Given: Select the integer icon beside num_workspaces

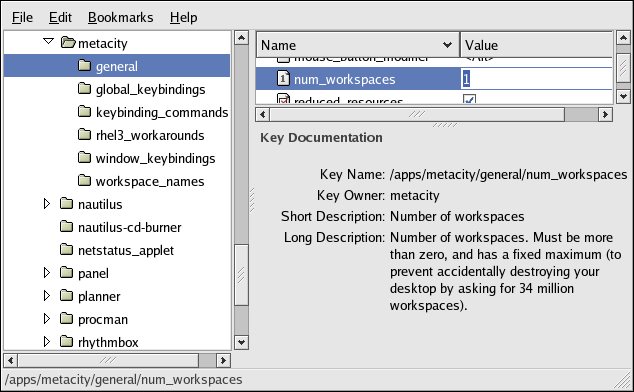Looking at the screenshot, I should pyautogui.click(x=283, y=78).
